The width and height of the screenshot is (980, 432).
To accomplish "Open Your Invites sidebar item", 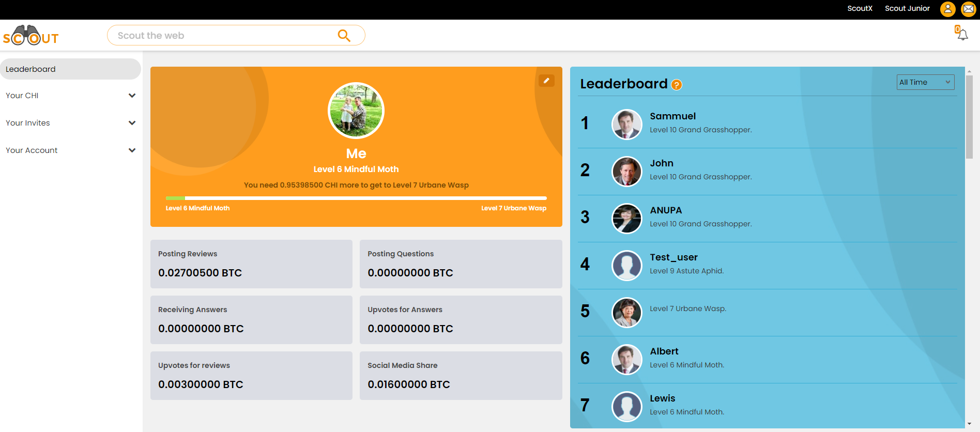I will point(70,123).
